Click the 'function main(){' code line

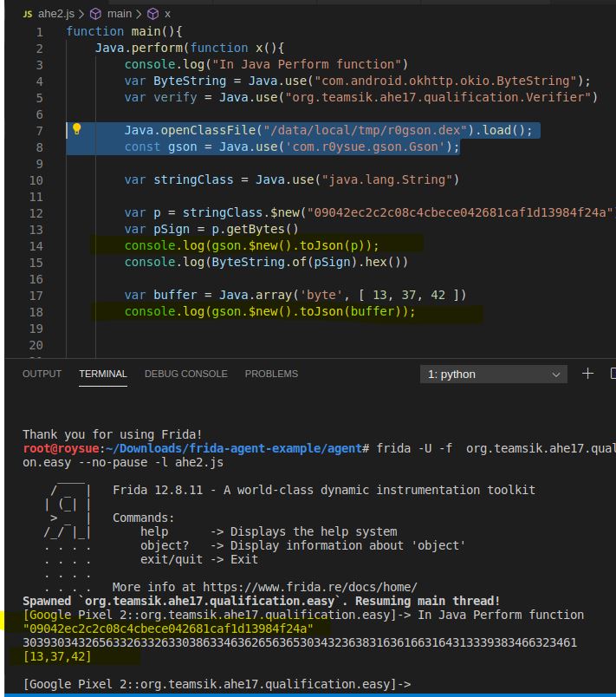(x=124, y=31)
